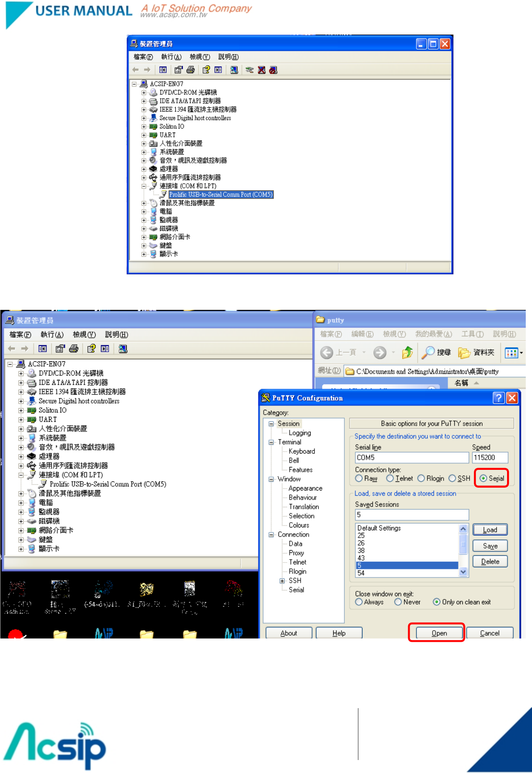The height and width of the screenshot is (773, 532).
Task: Click the Up folder icon in Explorer
Action: point(407,353)
